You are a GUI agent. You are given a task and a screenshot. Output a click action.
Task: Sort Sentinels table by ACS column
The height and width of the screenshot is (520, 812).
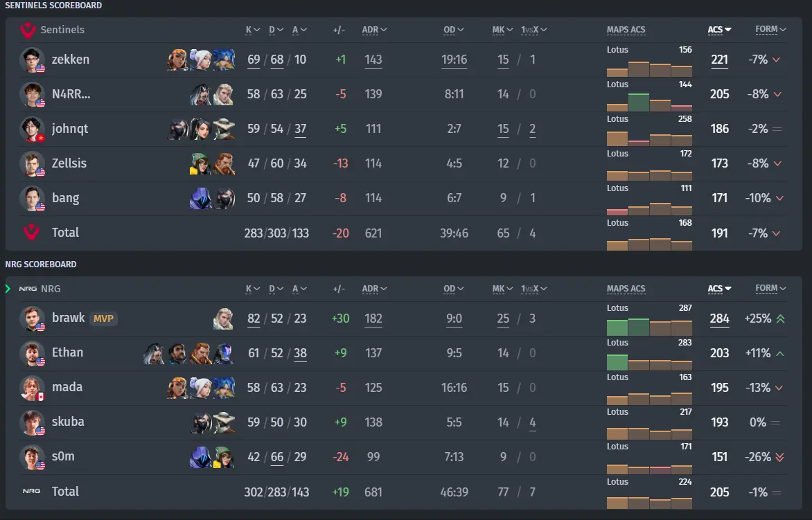tap(719, 30)
